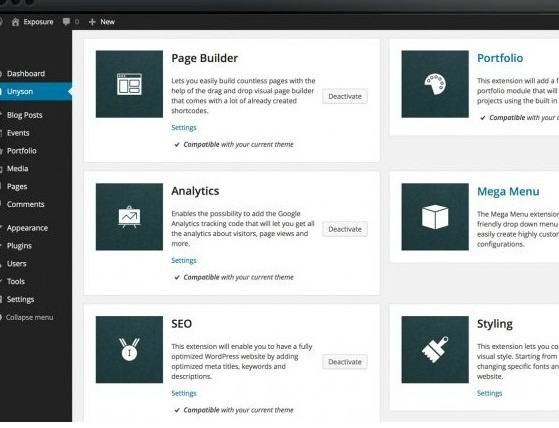Click the Styling paintbrush icon

[x=435, y=350]
